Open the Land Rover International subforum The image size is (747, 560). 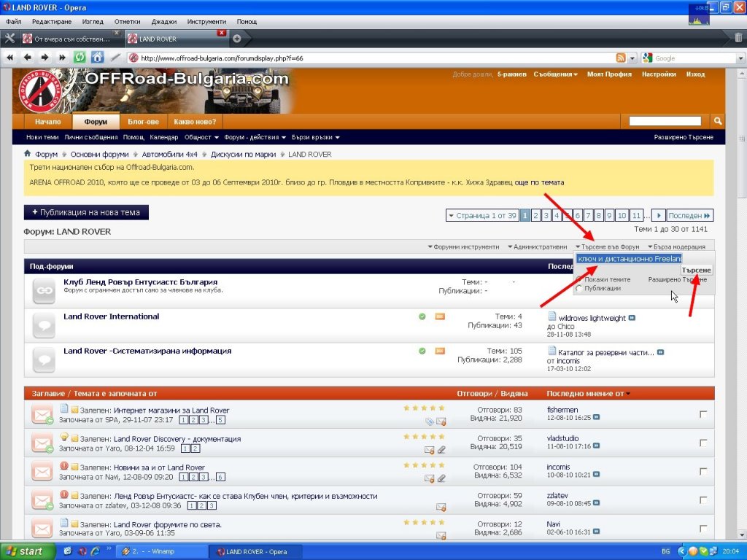coord(111,316)
